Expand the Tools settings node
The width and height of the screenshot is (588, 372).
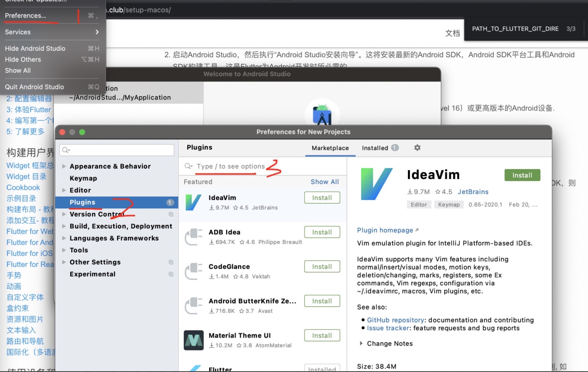click(64, 250)
